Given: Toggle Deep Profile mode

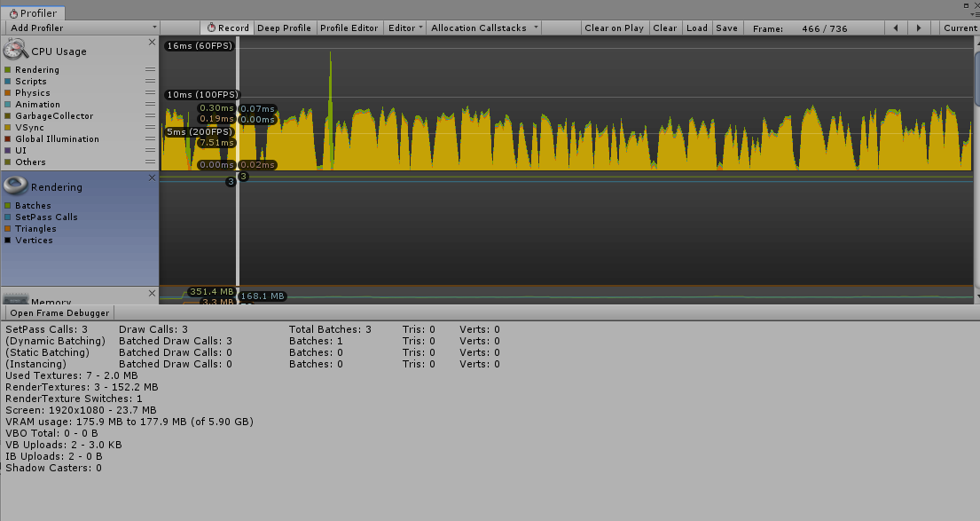Looking at the screenshot, I should pyautogui.click(x=285, y=28).
